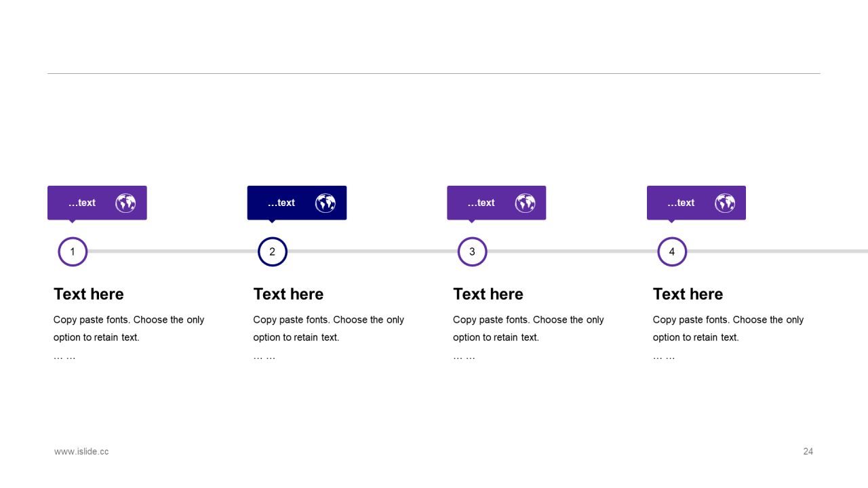This screenshot has height=488, width=868.
Task: Click the "…text" label above step 1
Action: (x=82, y=203)
